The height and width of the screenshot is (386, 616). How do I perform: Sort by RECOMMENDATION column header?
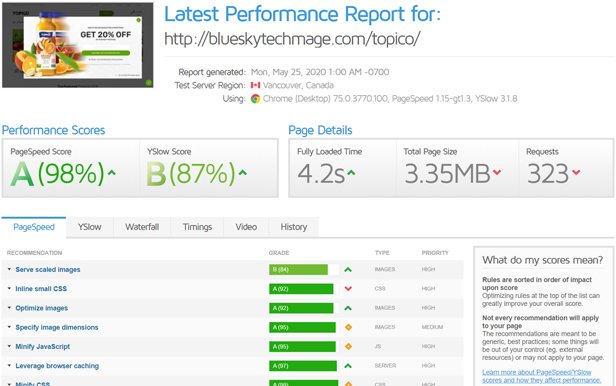34,253
